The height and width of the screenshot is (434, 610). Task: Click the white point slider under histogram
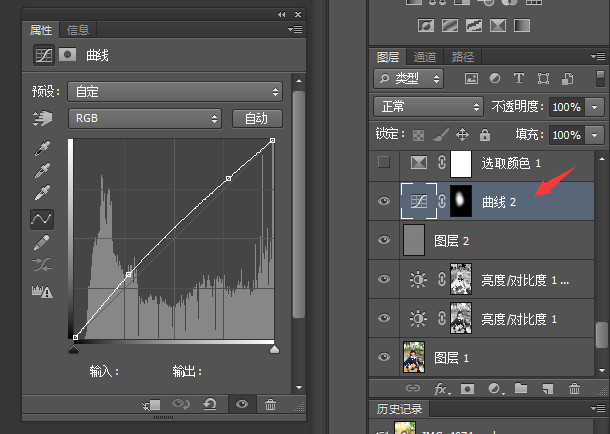tap(274, 348)
